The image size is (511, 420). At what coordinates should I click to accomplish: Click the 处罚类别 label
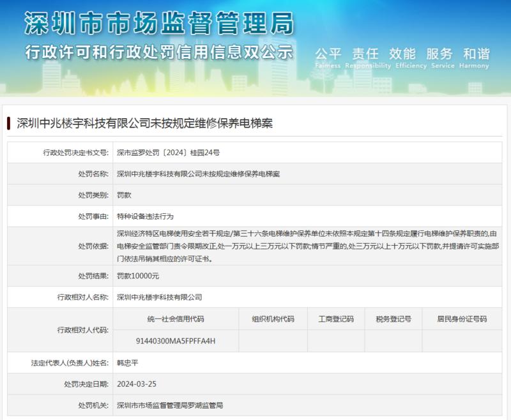tap(93, 195)
